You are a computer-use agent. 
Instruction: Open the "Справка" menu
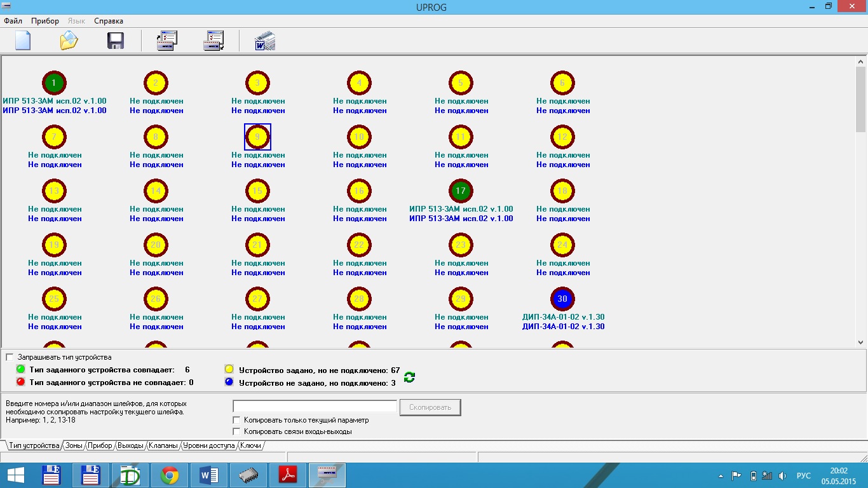point(109,21)
